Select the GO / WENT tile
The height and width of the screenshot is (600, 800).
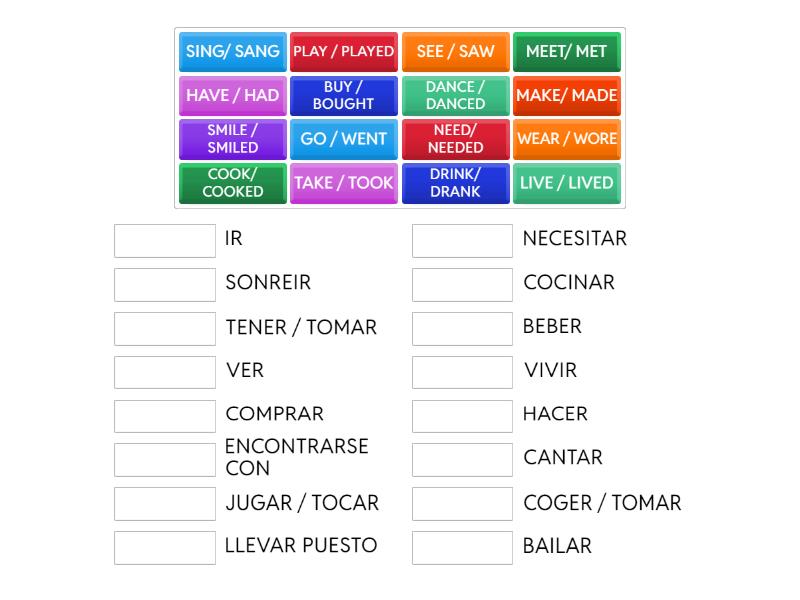[343, 139]
